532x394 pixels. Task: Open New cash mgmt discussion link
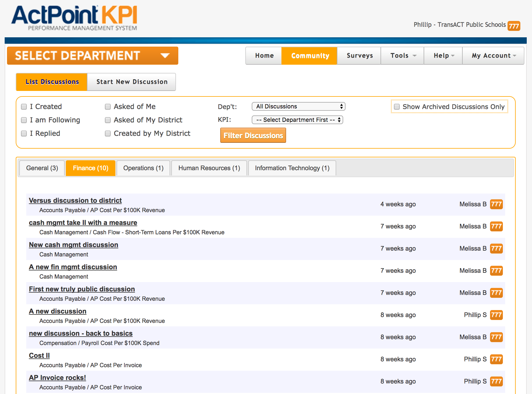[73, 245]
